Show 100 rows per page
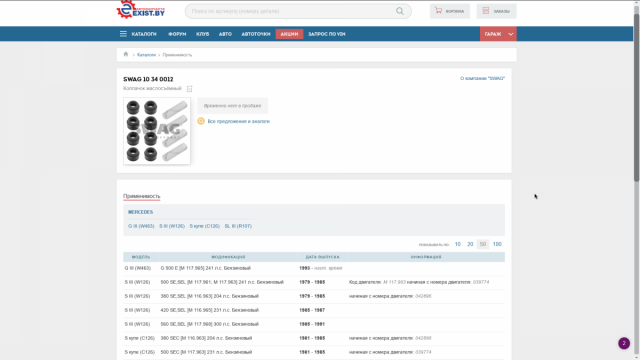This screenshot has height=360, width=640. [x=497, y=244]
